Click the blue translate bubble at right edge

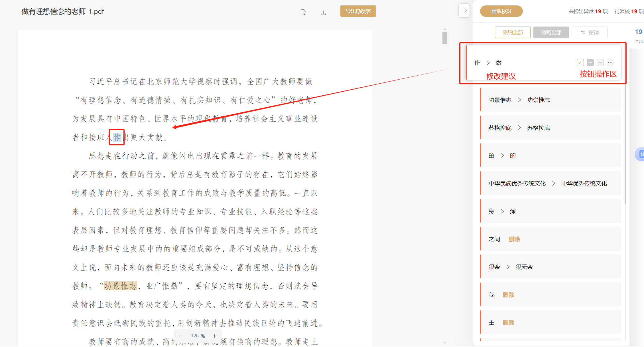click(x=640, y=154)
